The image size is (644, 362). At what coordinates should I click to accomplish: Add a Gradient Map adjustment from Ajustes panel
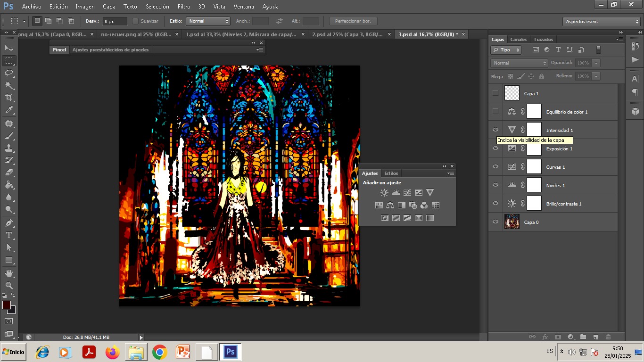(x=430, y=218)
